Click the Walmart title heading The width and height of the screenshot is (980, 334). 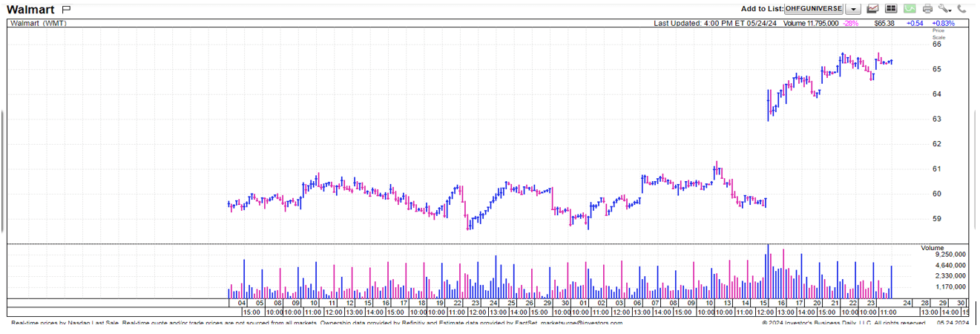30,9
